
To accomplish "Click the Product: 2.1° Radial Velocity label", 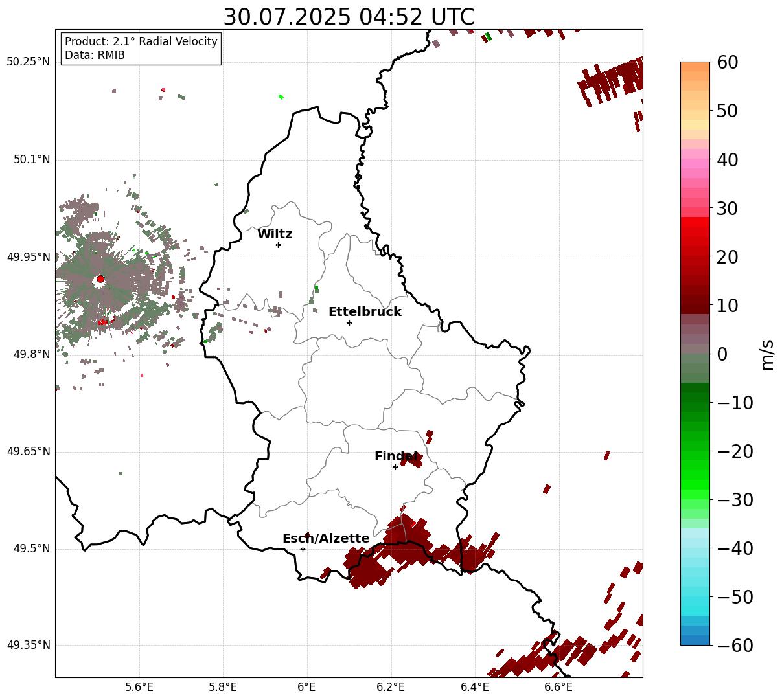I will coord(141,41).
